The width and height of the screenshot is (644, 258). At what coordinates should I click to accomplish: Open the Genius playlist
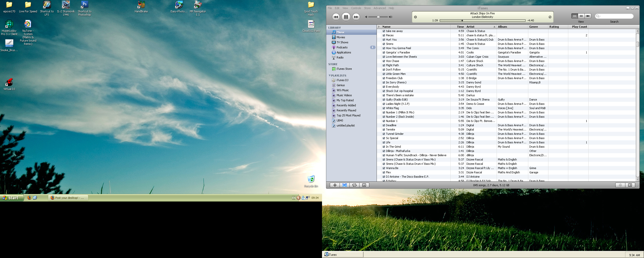point(351,85)
